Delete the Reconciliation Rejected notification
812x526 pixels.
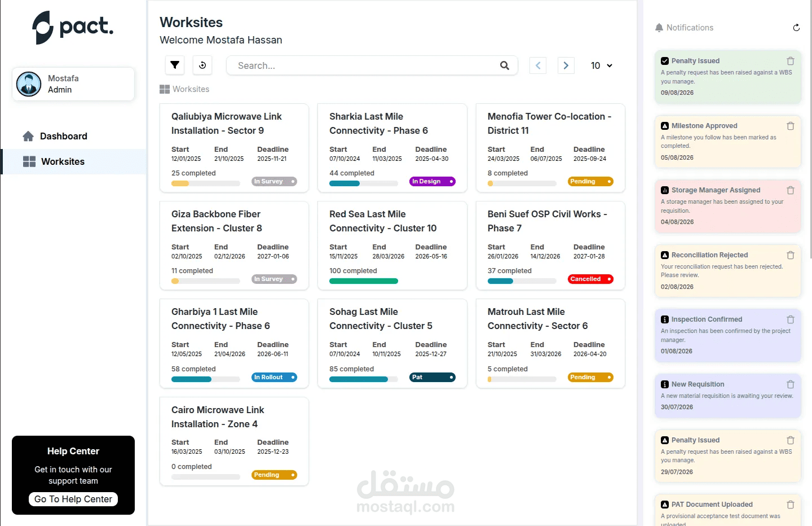791,255
